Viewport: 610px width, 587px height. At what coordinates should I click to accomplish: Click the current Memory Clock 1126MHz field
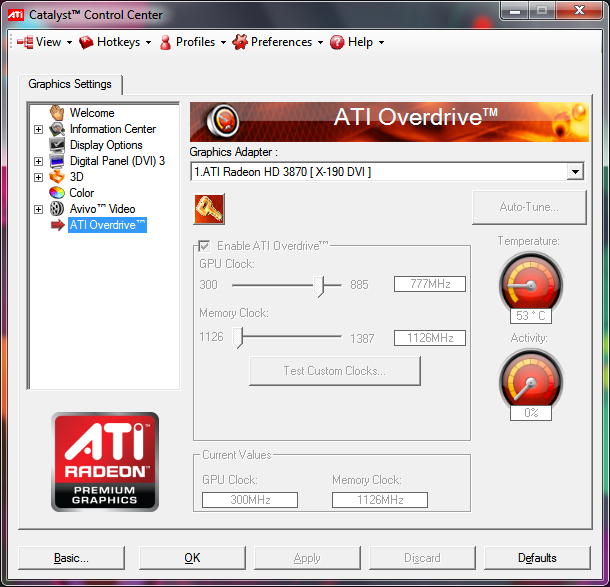[x=380, y=500]
